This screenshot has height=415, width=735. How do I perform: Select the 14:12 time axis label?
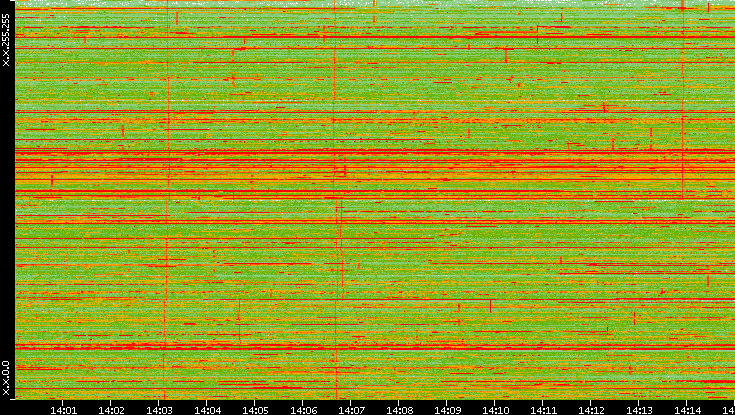591,410
